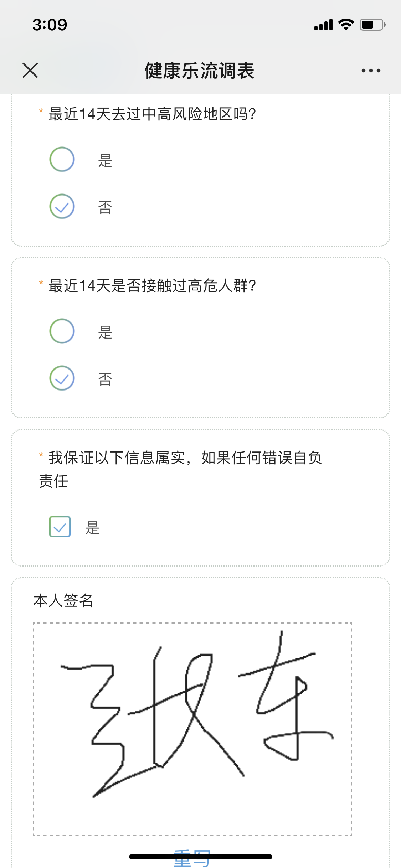
Task: Select "是" for visiting medium-high risk areas
Action: 62,159
